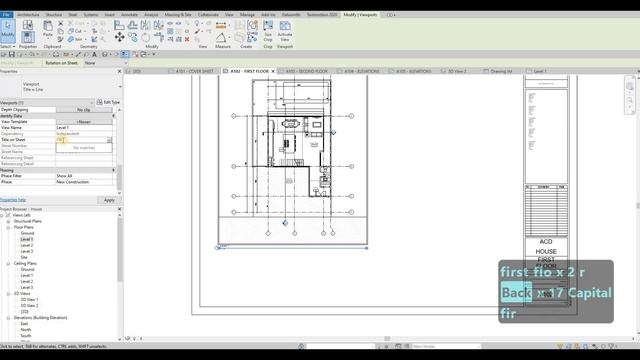
Task: Select the Rotate tool icon
Action: click(146, 38)
